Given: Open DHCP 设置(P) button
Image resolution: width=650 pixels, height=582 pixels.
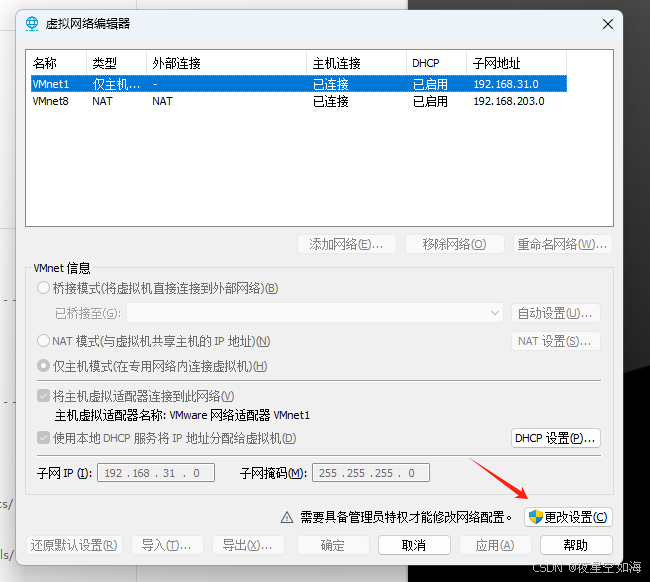Looking at the screenshot, I should click(555, 438).
